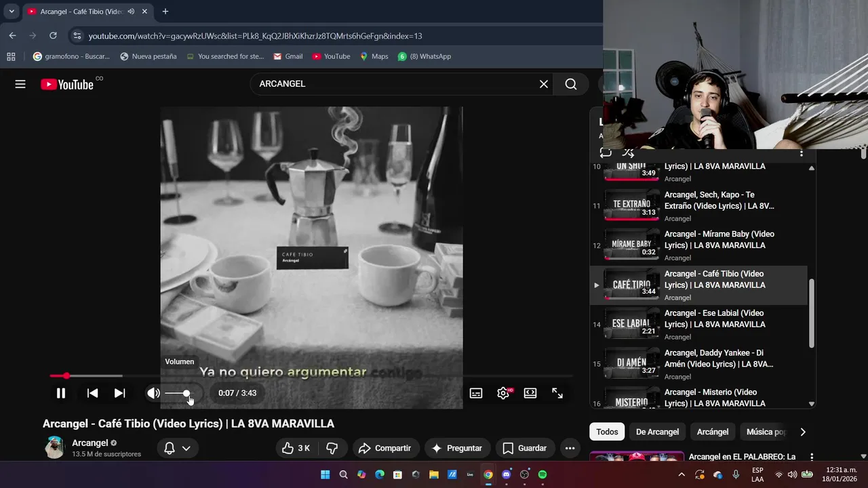This screenshot has height=488, width=868.
Task: Open a new Chrome tab
Action: point(165,12)
